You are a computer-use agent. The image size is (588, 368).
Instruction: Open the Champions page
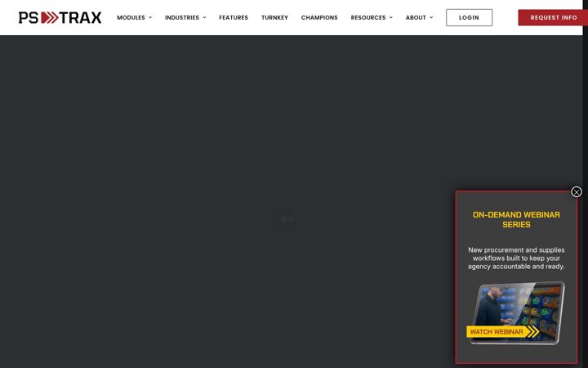(x=319, y=18)
